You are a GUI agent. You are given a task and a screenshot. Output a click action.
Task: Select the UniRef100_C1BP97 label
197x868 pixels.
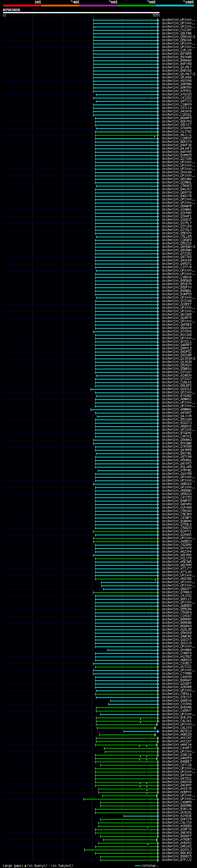(x=177, y=139)
